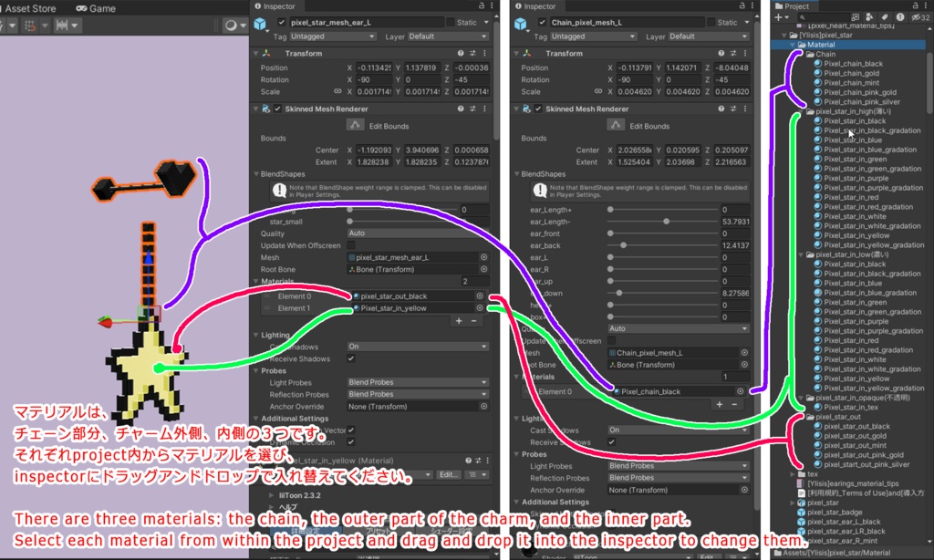
Task: Toggle active checkbox for Chain_pixel_mesh_L object
Action: tap(542, 22)
